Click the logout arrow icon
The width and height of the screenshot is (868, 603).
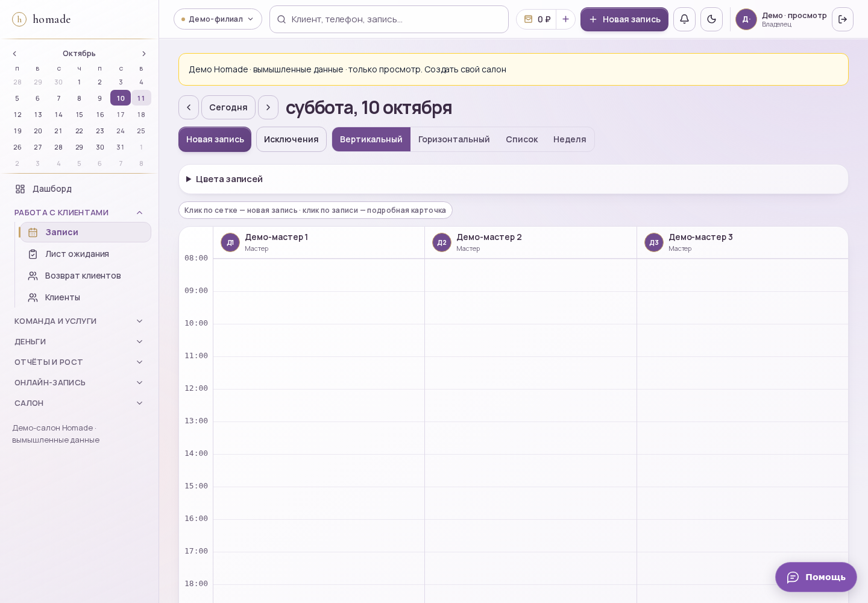(x=843, y=19)
